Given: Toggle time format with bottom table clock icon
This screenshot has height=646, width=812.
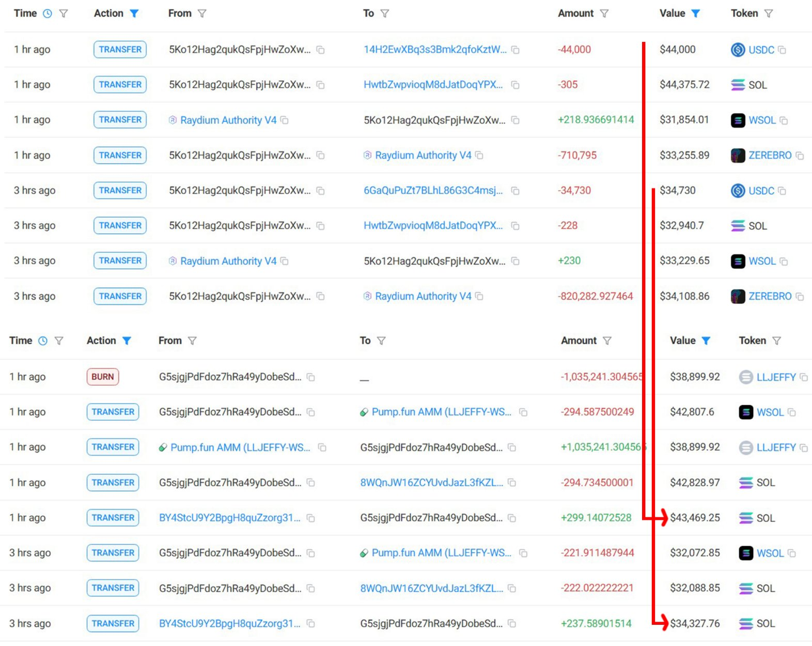Looking at the screenshot, I should pyautogui.click(x=43, y=341).
